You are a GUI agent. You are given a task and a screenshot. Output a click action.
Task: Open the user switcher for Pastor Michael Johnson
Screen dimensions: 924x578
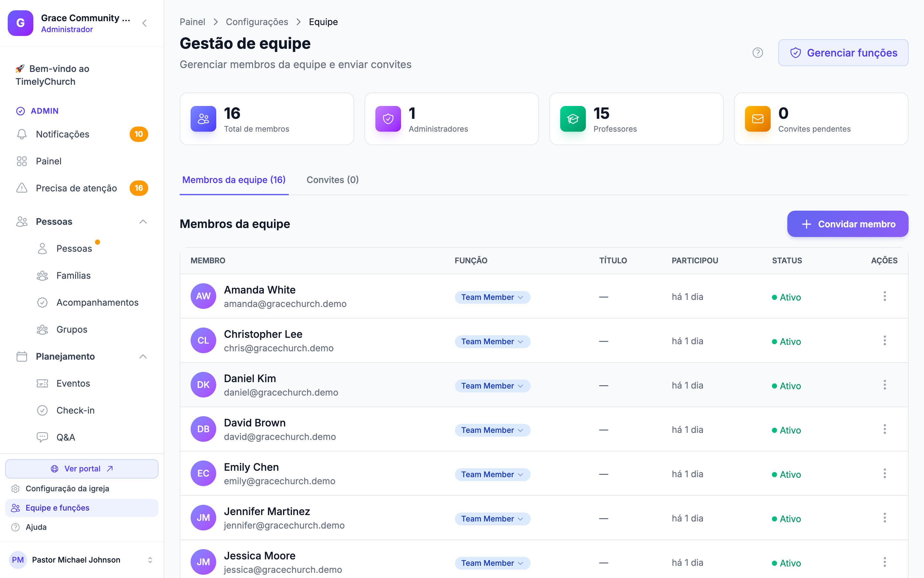pos(150,560)
